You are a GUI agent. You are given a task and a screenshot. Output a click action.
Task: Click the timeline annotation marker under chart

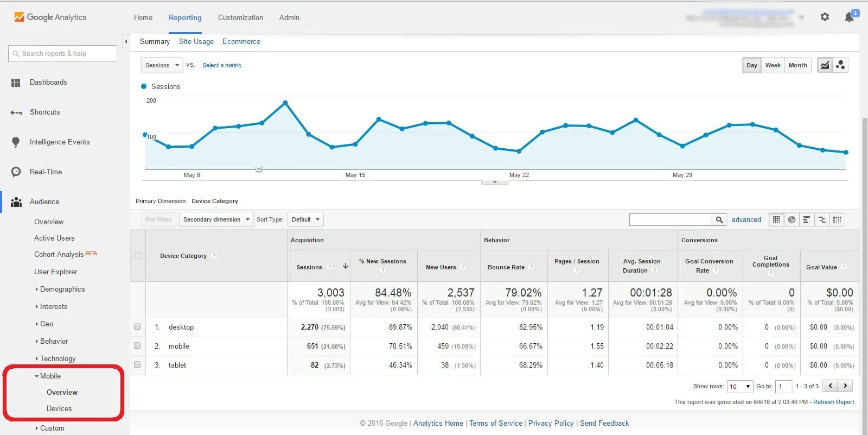[x=259, y=169]
